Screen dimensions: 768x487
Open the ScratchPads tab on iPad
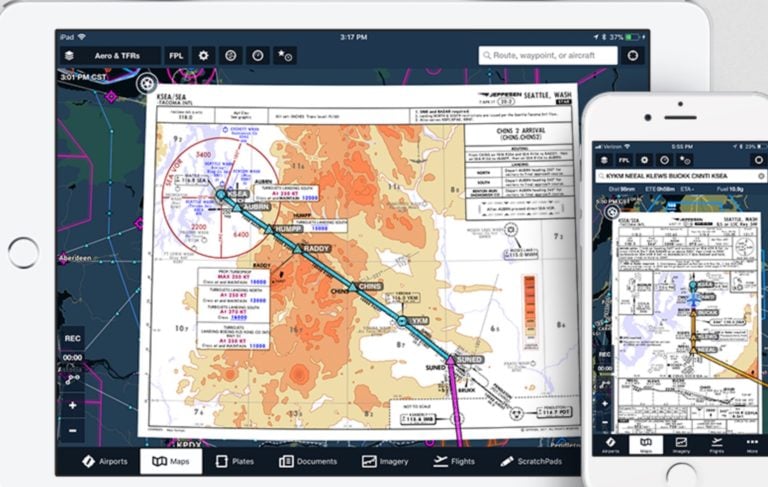pos(531,461)
